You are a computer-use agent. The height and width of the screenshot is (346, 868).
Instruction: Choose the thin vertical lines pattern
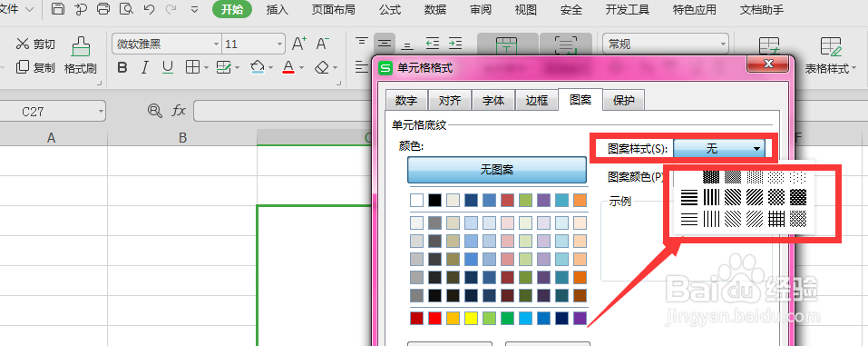click(711, 219)
